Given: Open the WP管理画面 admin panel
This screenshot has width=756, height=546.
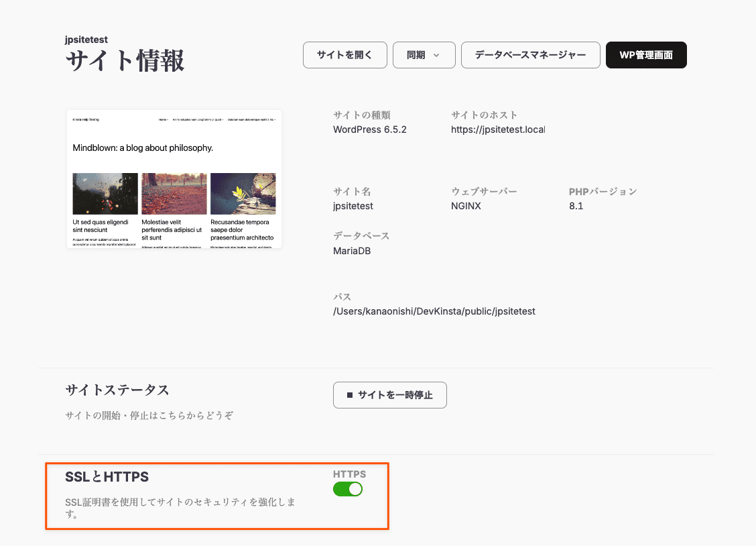Looking at the screenshot, I should [x=646, y=55].
